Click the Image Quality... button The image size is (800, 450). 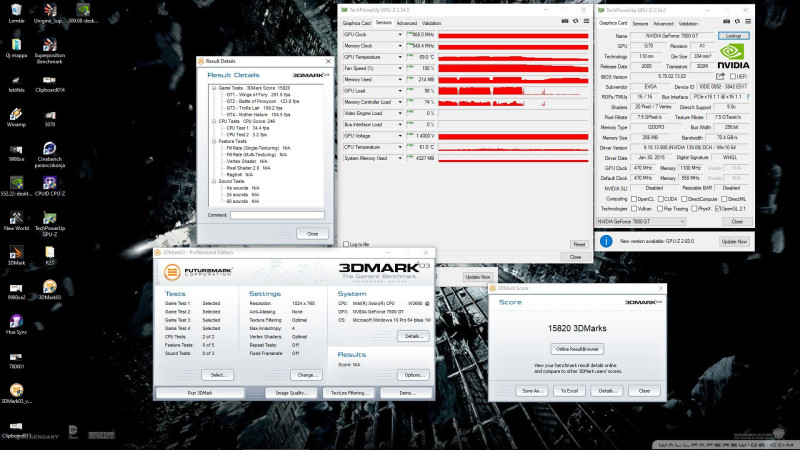(291, 393)
